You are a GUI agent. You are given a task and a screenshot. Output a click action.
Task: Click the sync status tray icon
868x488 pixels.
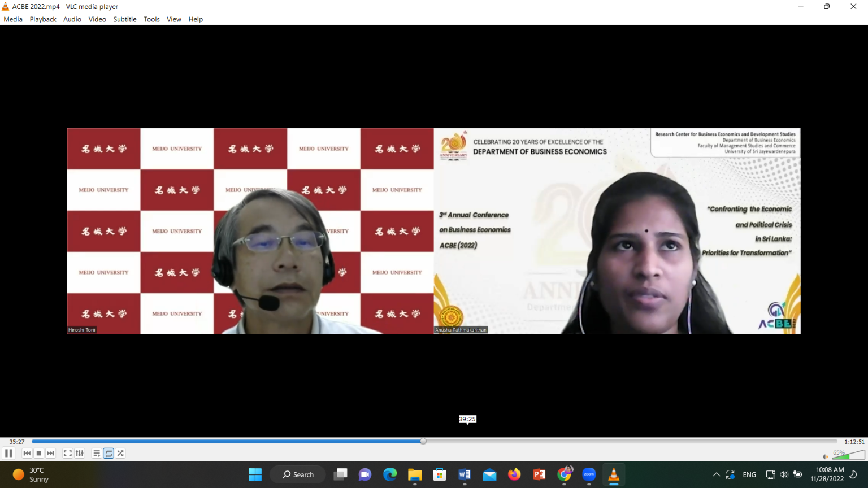pos(730,474)
